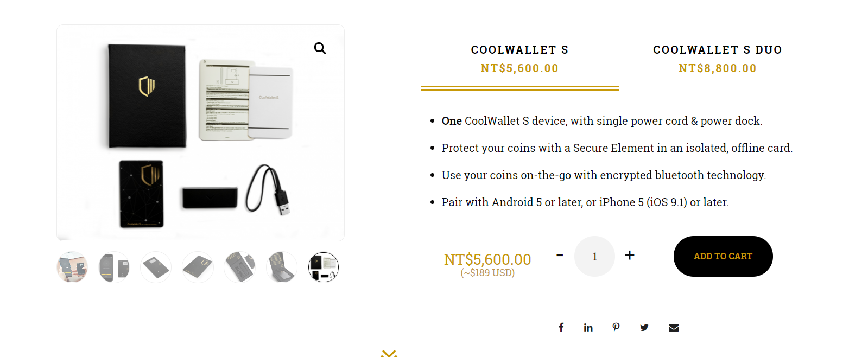Click the magnifier zoom icon on product image
868x357 pixels.
(x=320, y=49)
